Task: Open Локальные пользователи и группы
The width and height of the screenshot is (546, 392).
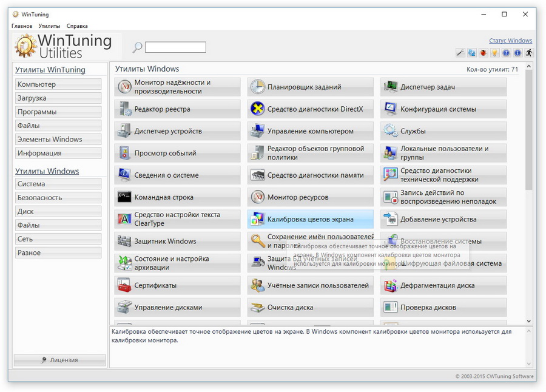Action: coord(443,153)
